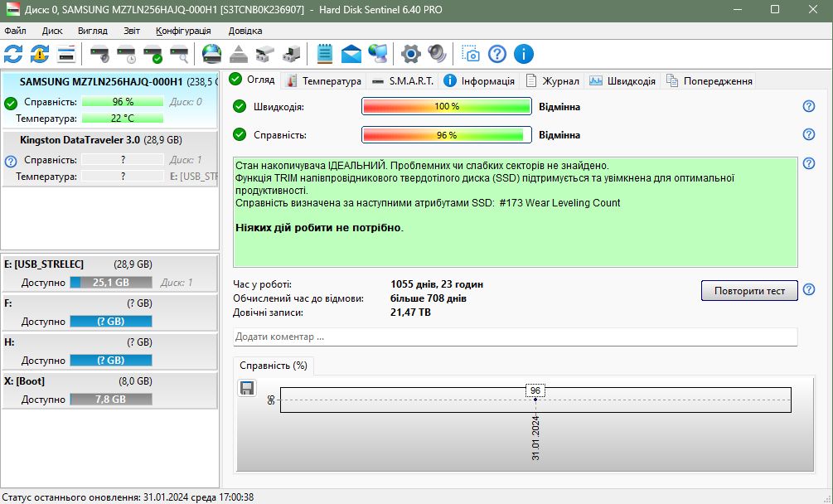Viewport: 833px width, 504px height.
Task: Click the X: 7,8 GB free space bar
Action: click(111, 399)
